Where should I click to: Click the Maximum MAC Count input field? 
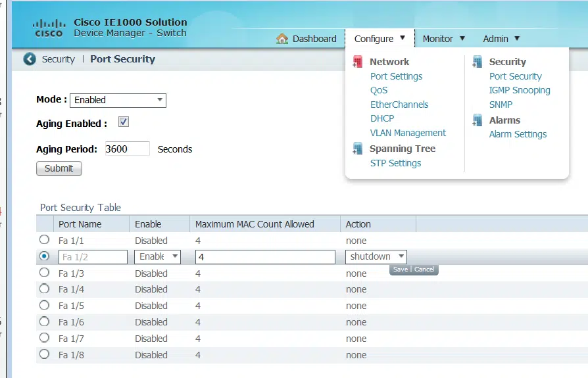265,257
